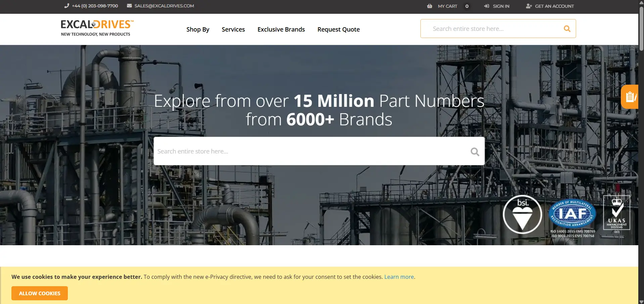Viewport: 644px width, 304px height.
Task: Click the ISO 14001:2015 certificate text
Action: click(573, 231)
